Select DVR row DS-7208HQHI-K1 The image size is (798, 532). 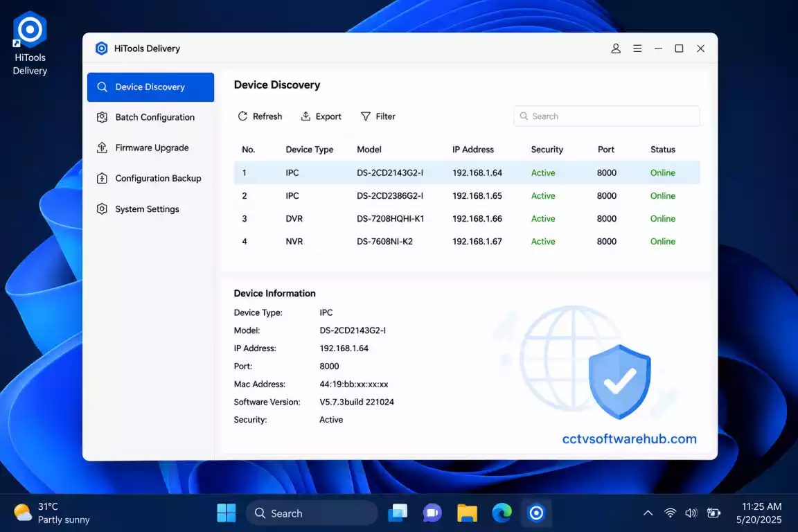(x=467, y=218)
